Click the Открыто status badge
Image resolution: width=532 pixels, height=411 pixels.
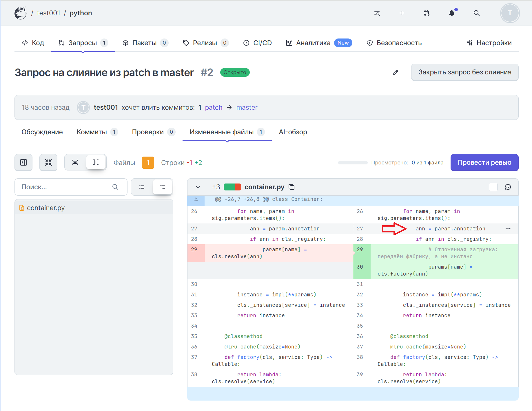pyautogui.click(x=235, y=72)
